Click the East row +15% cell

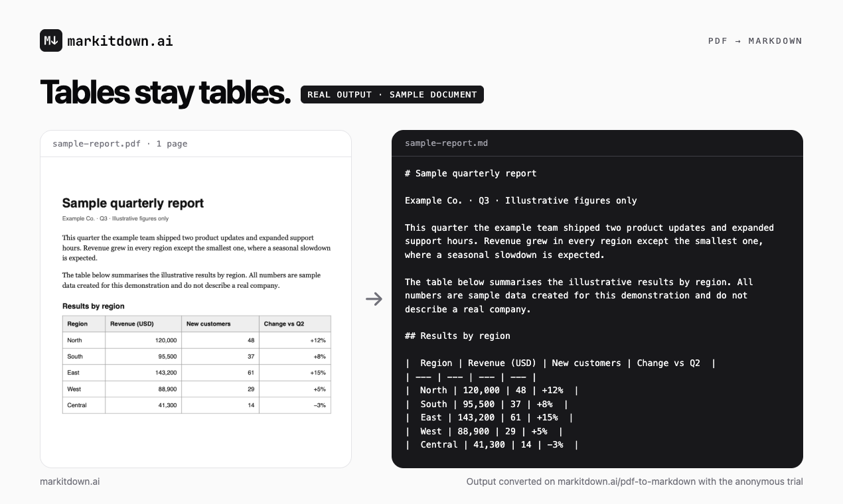click(295, 373)
